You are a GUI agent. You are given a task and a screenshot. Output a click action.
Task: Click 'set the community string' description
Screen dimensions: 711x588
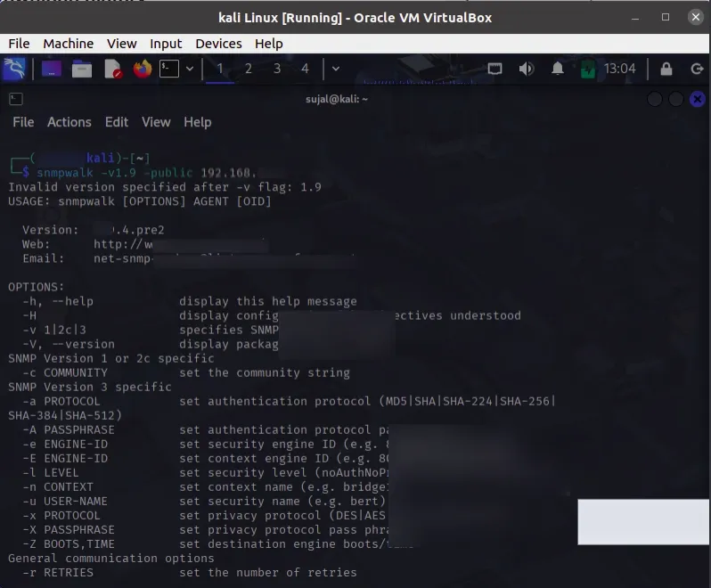[x=265, y=372]
